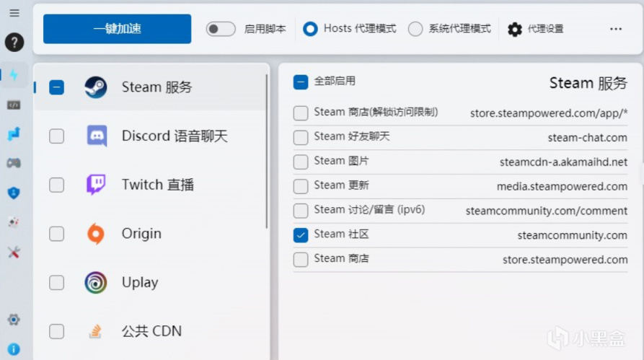
Task: Click steam-chat.com domain text
Action: click(x=587, y=138)
